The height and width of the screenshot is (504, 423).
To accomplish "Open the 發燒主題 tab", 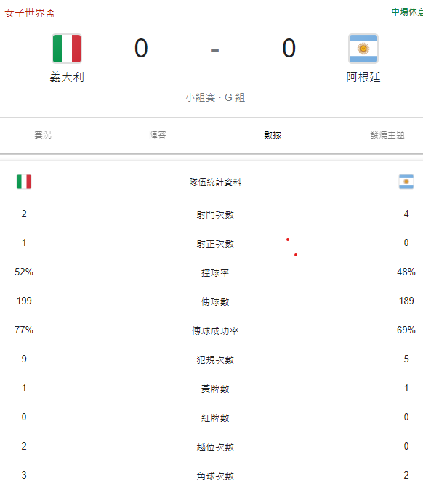I will point(387,134).
